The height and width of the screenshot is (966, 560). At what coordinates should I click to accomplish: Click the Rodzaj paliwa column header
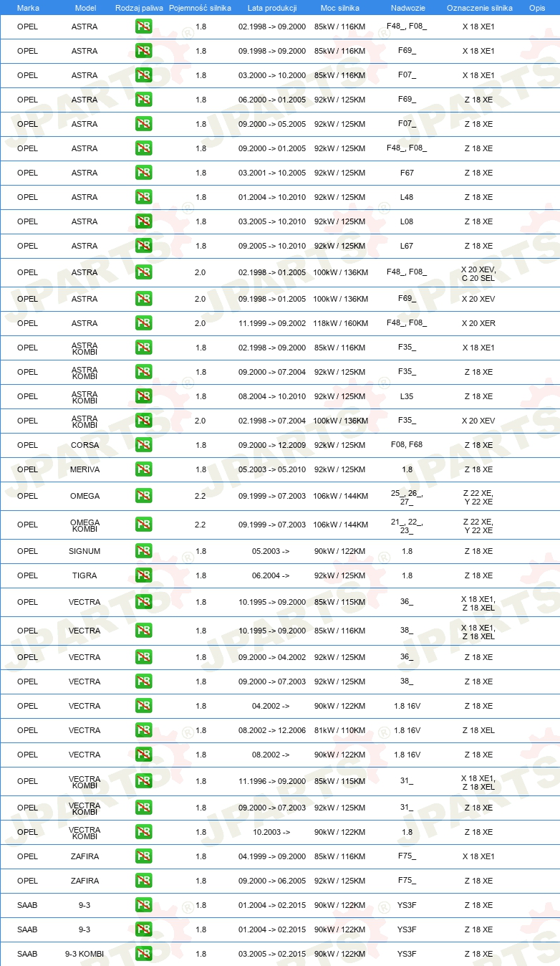(x=139, y=8)
